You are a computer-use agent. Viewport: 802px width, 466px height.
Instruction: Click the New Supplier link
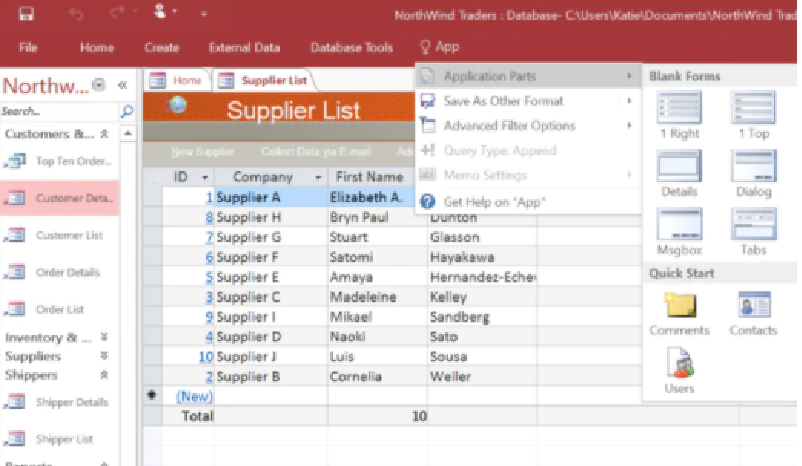pos(203,152)
